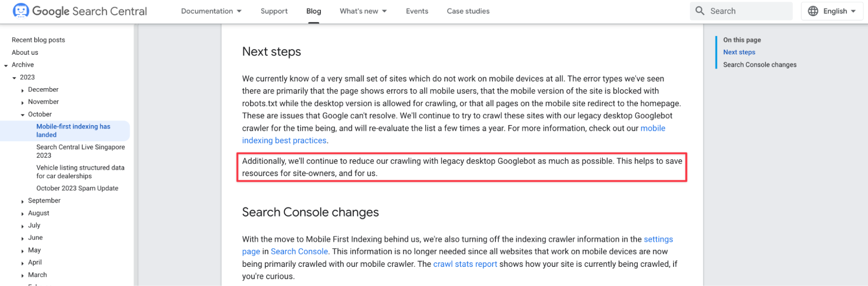Expand the December arrow
This screenshot has width=868, height=286.
(23, 90)
